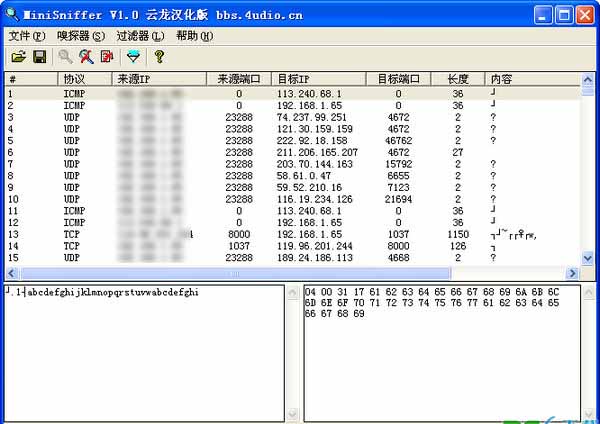Image resolution: width=600 pixels, height=424 pixels.
Task: Click the clear packet list icon
Action: (x=107, y=57)
